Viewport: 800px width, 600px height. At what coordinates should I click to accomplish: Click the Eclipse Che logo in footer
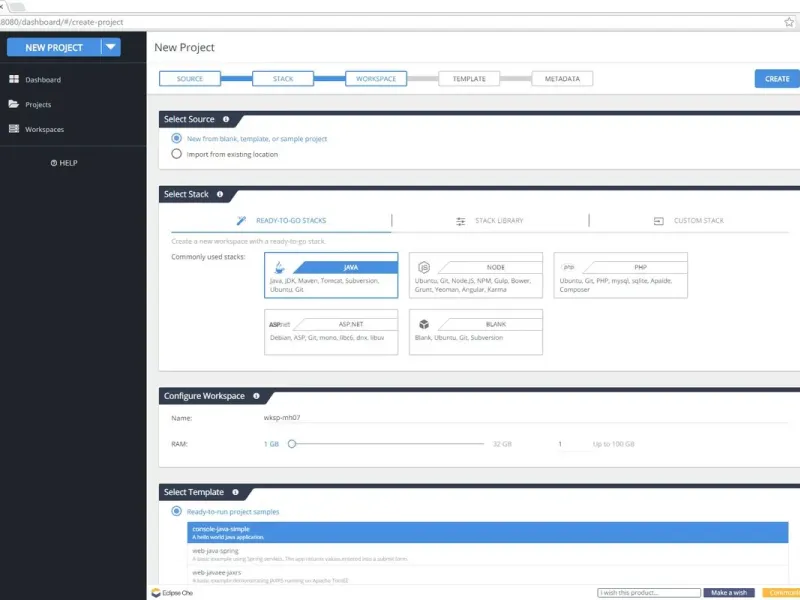pyautogui.click(x=172, y=593)
